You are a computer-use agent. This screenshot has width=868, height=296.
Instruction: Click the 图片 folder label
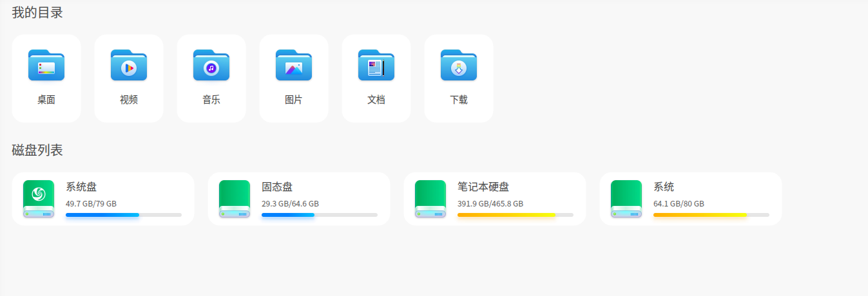click(294, 100)
